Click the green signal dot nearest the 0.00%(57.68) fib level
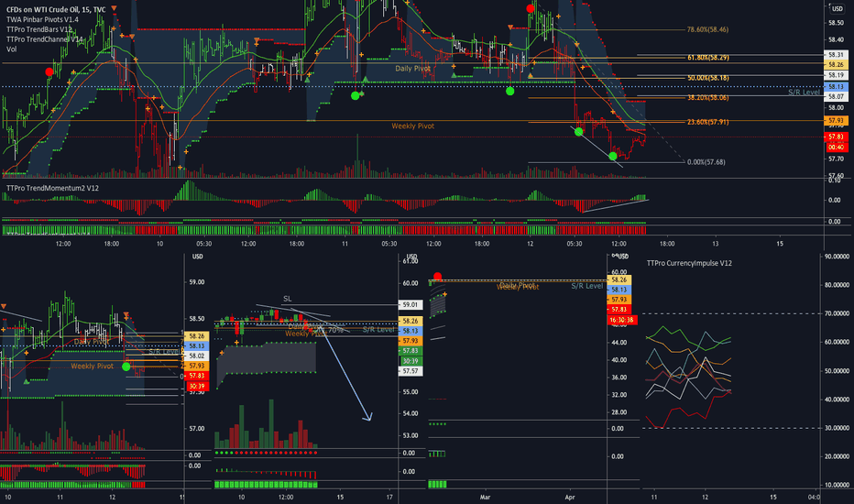The height and width of the screenshot is (504, 854). (613, 157)
